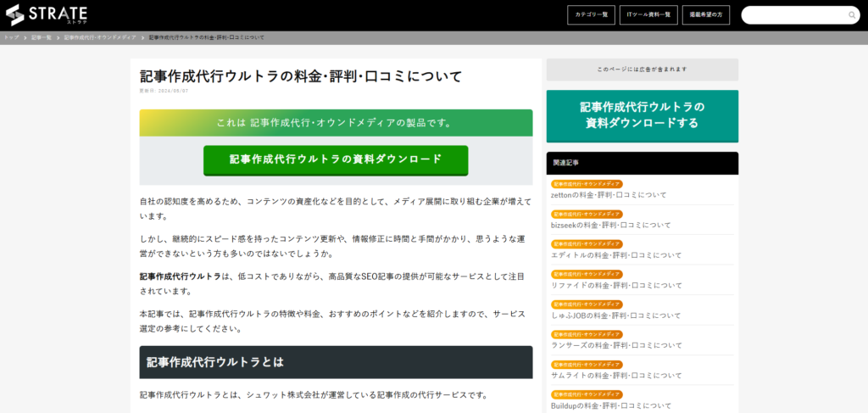
Task: Open the サムライトの料金・評判・口コミ article link
Action: pos(616,376)
